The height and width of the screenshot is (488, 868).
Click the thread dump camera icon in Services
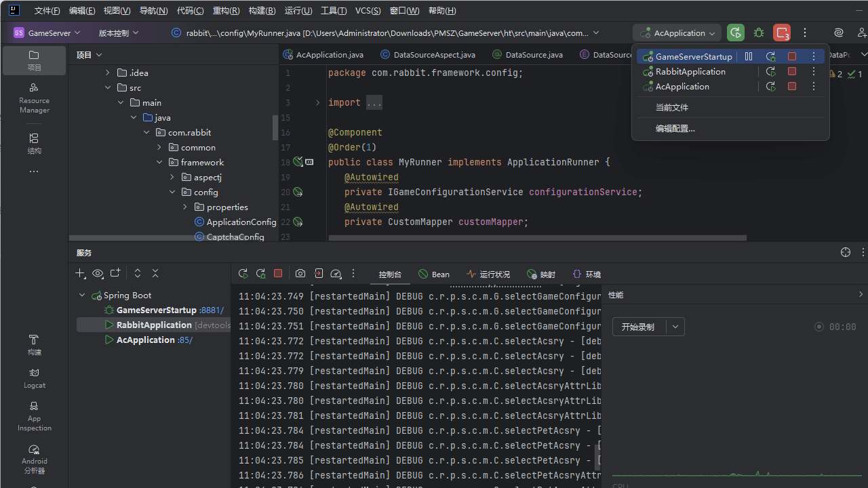300,274
